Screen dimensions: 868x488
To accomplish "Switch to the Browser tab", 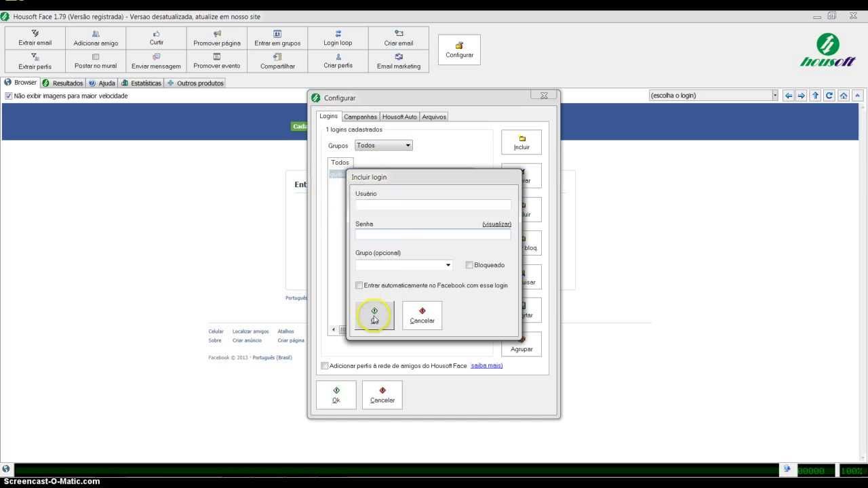I will 21,83.
